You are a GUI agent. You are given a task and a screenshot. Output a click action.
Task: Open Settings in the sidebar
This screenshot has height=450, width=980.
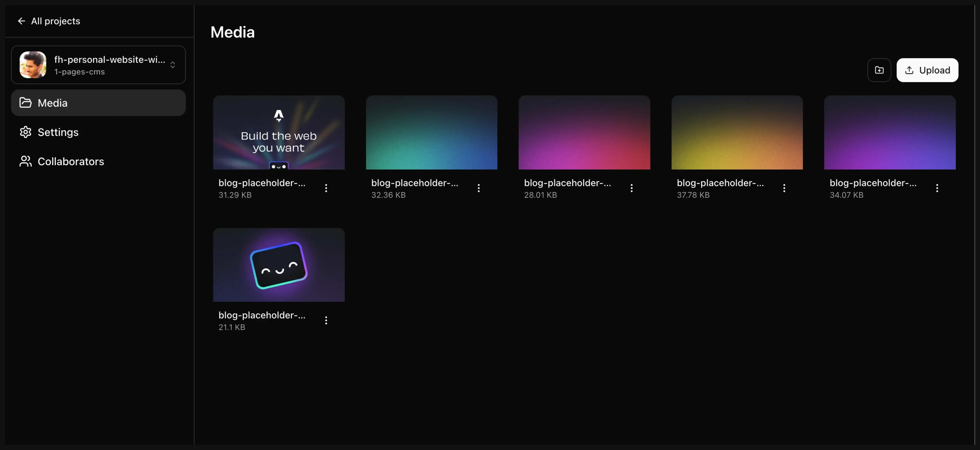coord(58,132)
